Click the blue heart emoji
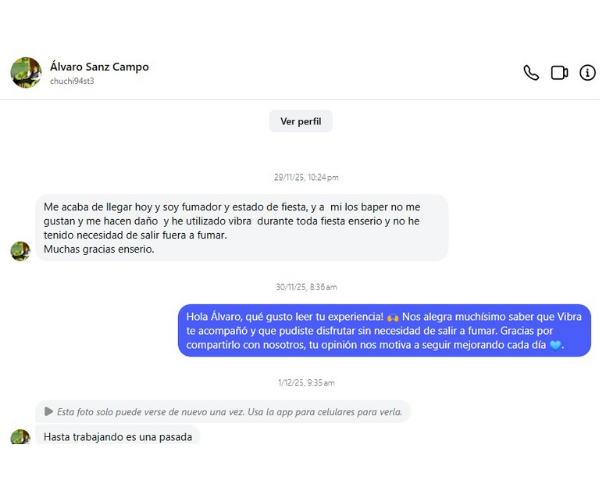The height and width of the screenshot is (500, 600). tap(556, 346)
